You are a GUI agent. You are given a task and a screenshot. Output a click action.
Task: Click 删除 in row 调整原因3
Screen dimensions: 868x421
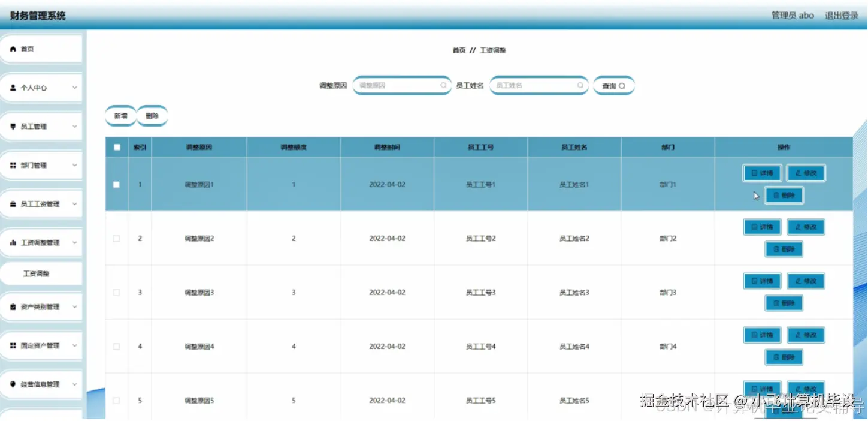(x=784, y=303)
